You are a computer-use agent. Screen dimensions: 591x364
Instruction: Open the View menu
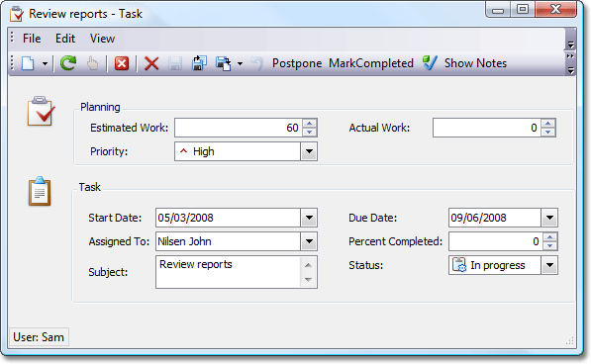102,39
